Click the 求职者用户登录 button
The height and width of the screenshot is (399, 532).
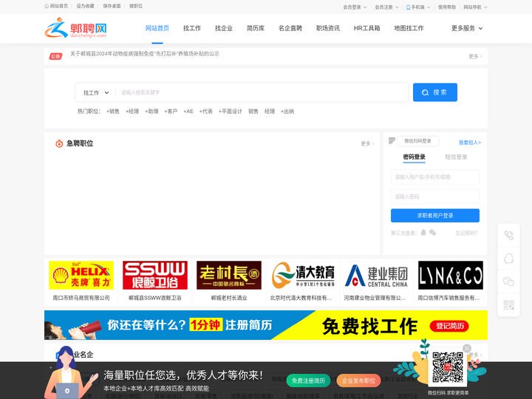click(435, 216)
